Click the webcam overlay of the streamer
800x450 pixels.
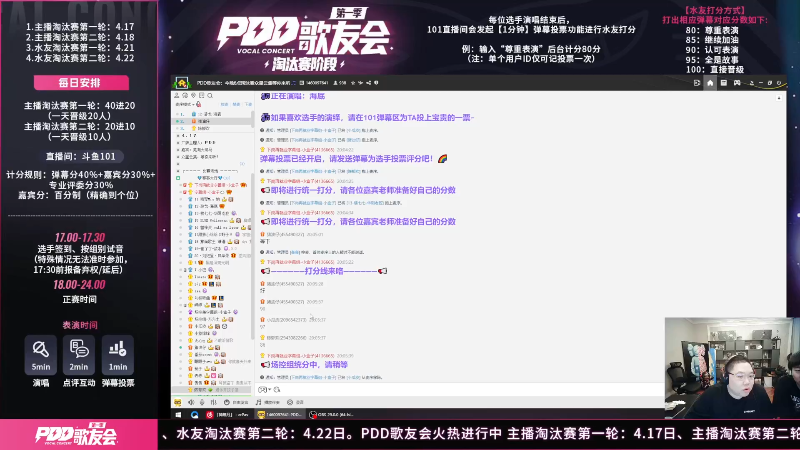(732, 367)
